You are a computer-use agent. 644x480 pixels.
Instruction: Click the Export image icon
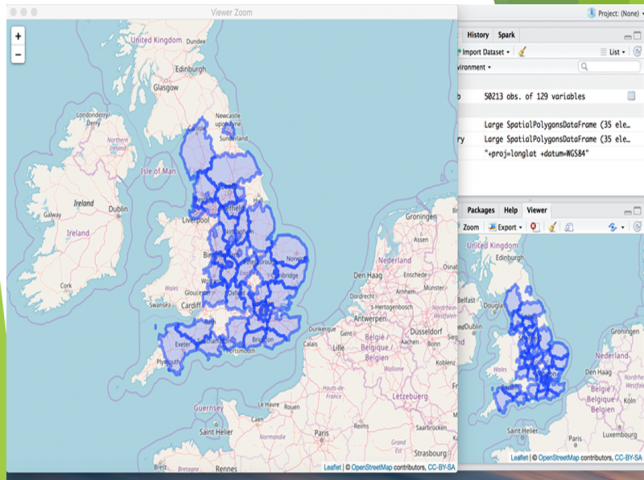pyautogui.click(x=492, y=227)
